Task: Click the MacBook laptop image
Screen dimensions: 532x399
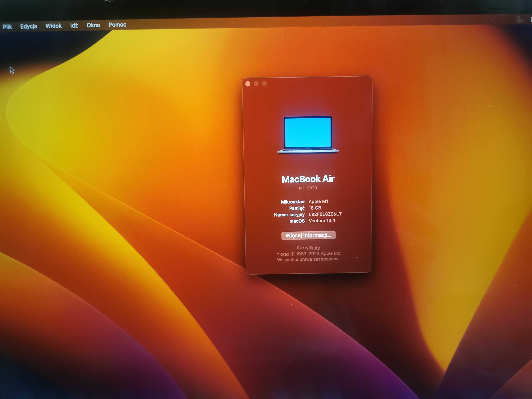Action: (308, 135)
